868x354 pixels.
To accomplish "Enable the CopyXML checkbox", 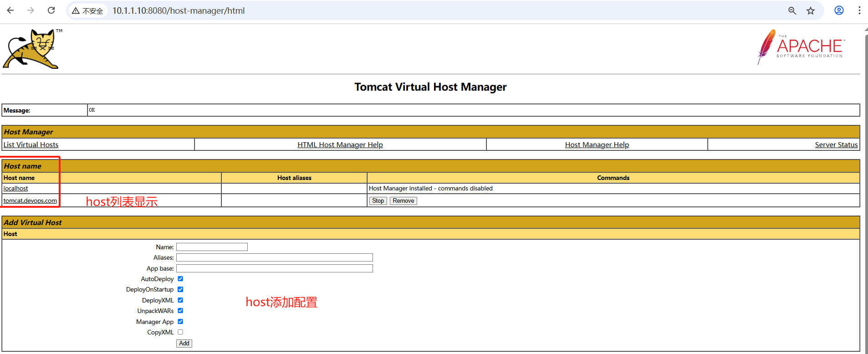I will (x=180, y=332).
